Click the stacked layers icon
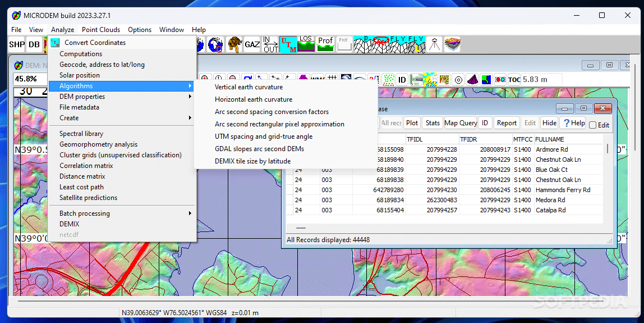This screenshot has width=644, height=323. click(452, 44)
